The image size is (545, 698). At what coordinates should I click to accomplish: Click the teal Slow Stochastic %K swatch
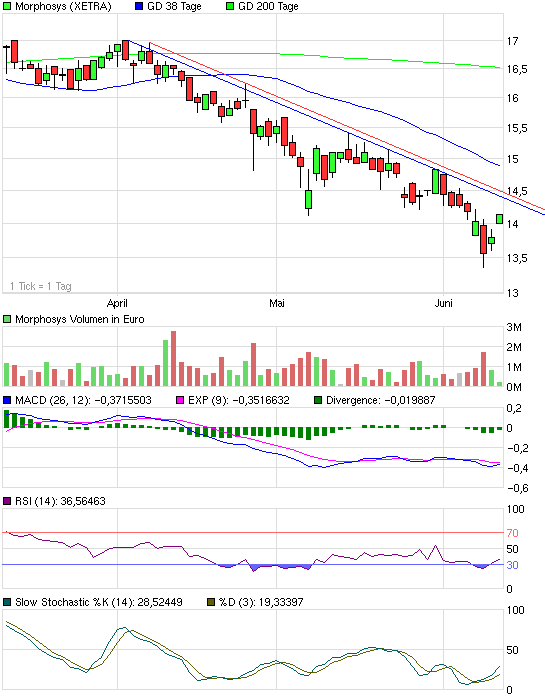click(7, 602)
